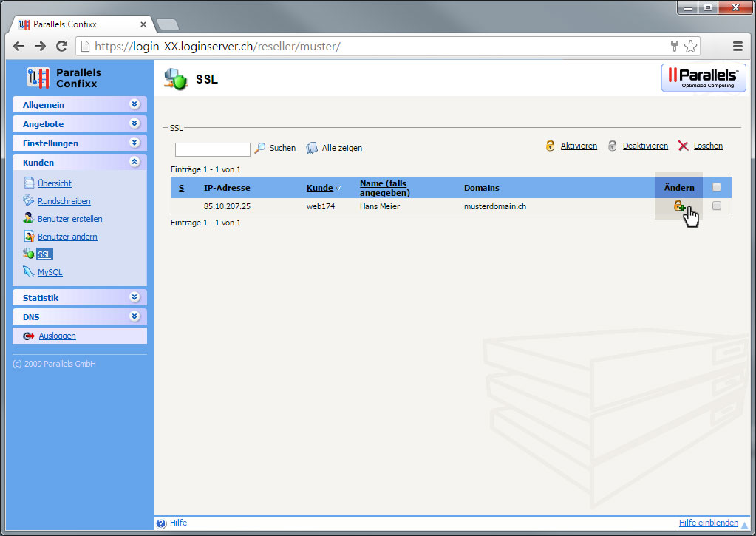Click the Hilfe einblenden link
Screen dimensions: 756x536
(x=708, y=523)
